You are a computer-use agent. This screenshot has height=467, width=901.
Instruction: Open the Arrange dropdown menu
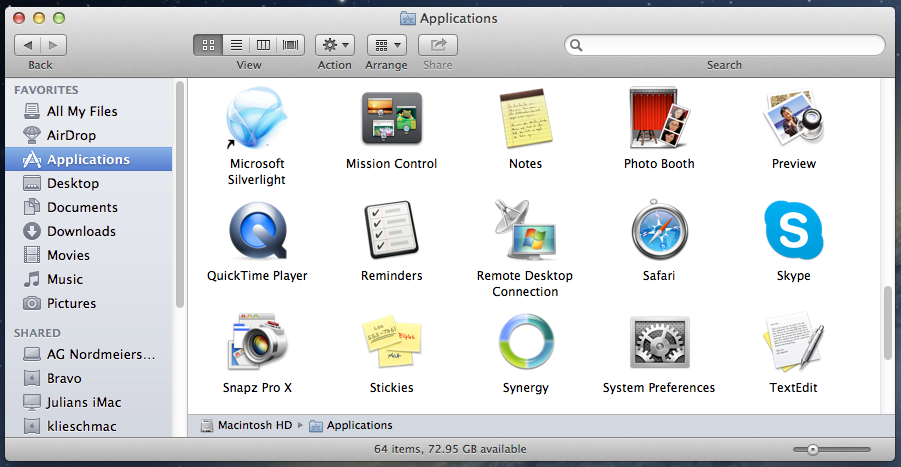click(386, 45)
